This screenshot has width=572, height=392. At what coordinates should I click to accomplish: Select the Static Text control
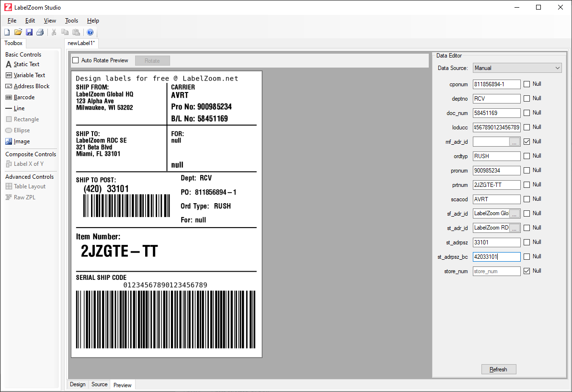click(22, 64)
